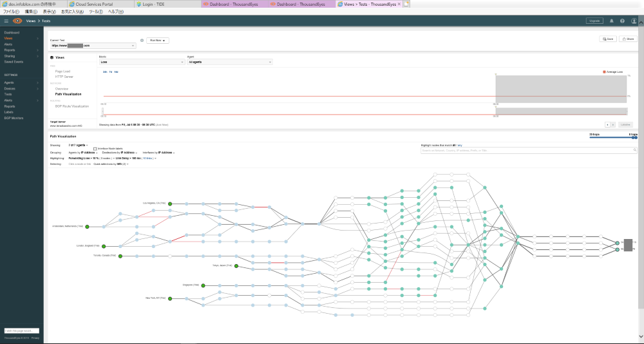Click the gray destination server box
Screen dimensions: 644x344
628,245
